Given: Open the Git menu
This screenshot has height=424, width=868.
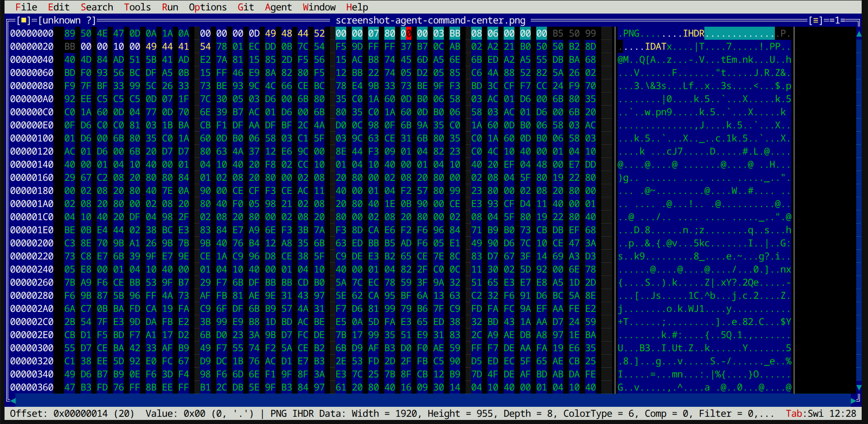Looking at the screenshot, I should (x=246, y=7).
